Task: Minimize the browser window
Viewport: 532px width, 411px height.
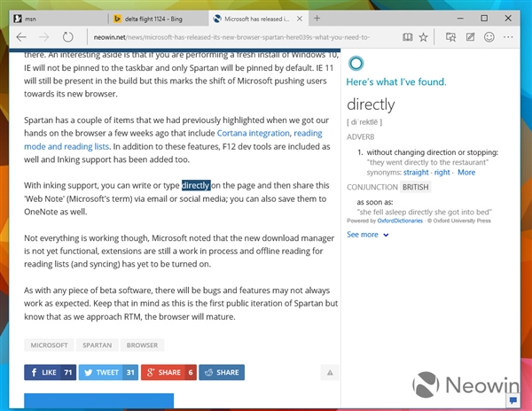Action: [460, 19]
